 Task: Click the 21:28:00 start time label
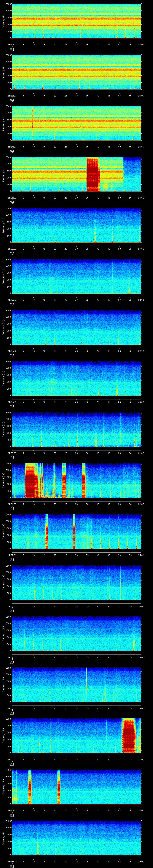tap(12, 351)
